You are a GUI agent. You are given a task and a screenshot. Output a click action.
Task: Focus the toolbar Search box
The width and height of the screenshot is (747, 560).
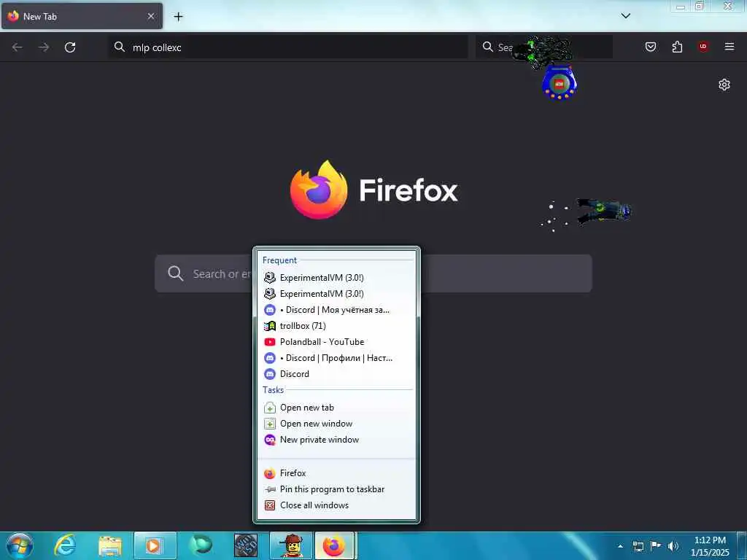pos(544,47)
